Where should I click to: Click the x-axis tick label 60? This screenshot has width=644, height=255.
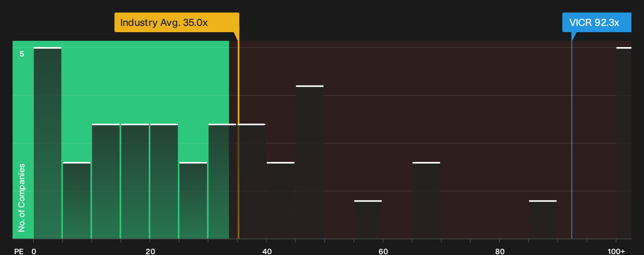click(x=383, y=251)
